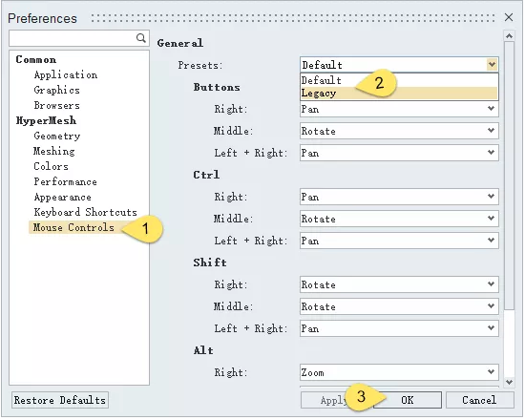This screenshot has width=525, height=420.
Task: Select Graphics preferences
Action: [x=57, y=90]
